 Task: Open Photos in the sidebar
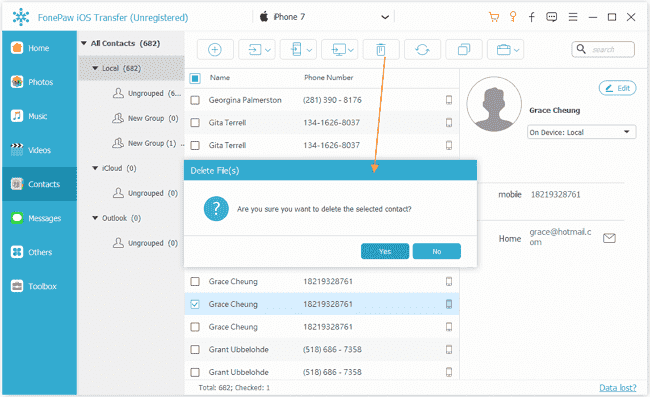pos(39,82)
